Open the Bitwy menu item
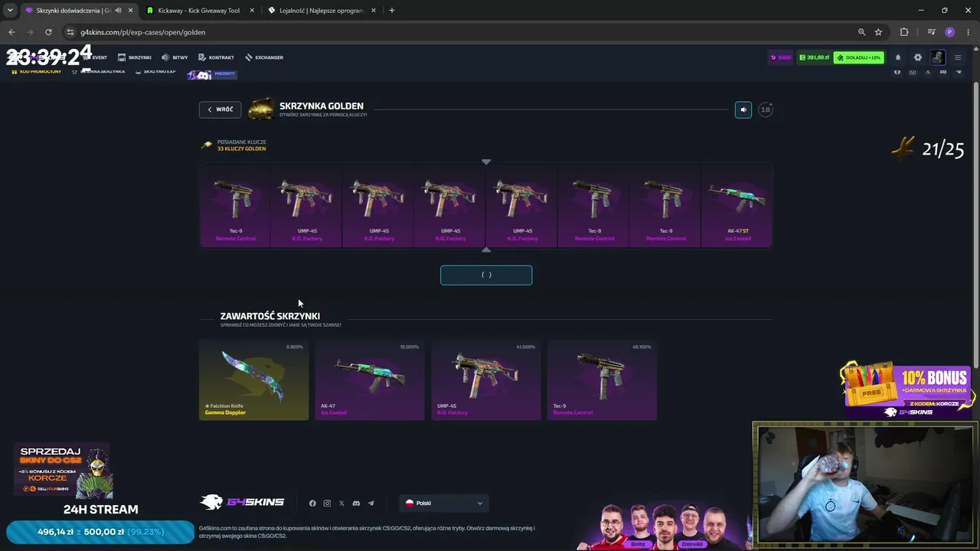Screen dimensions: 980x551 175,57
